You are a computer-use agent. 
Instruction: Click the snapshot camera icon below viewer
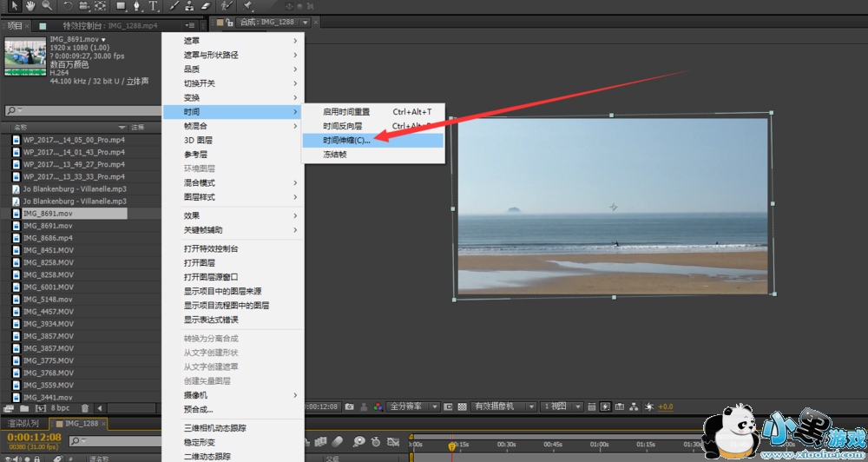coord(349,406)
